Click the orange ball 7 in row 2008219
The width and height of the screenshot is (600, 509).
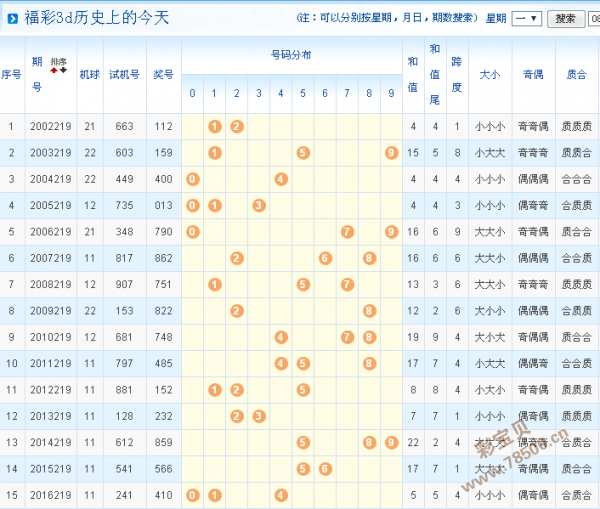pos(347,284)
